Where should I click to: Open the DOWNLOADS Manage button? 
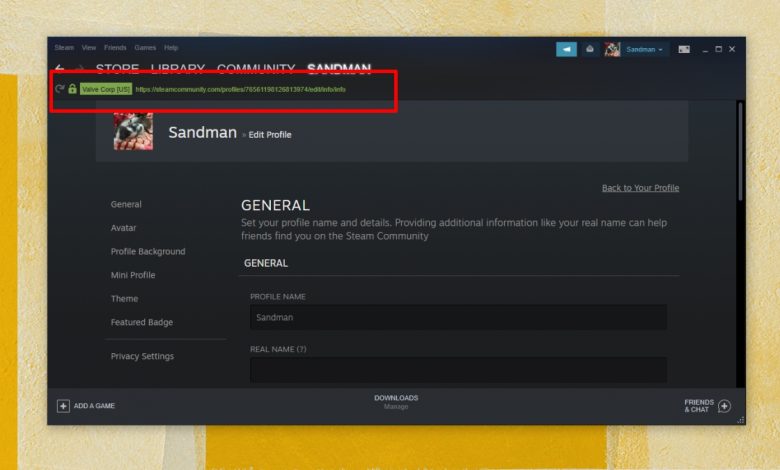coord(396,402)
